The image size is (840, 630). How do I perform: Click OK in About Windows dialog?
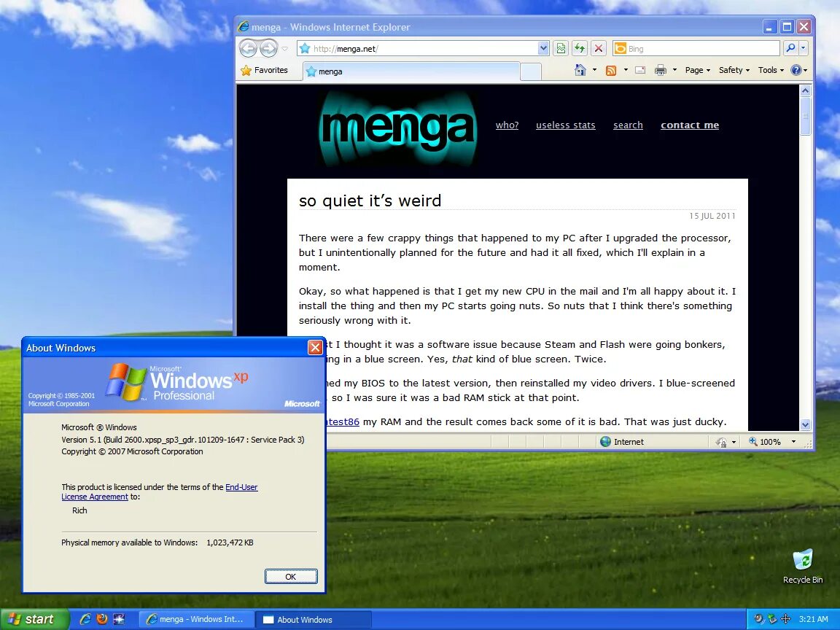point(291,577)
